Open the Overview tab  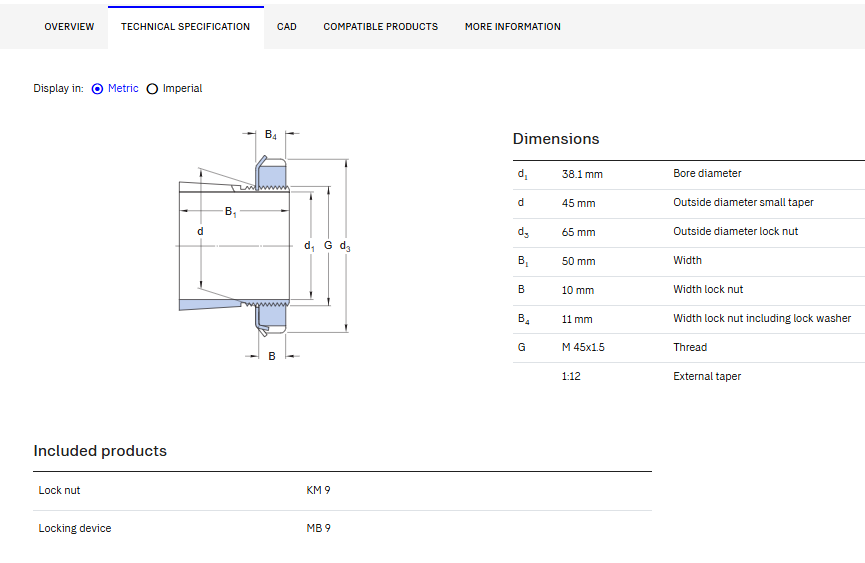pos(69,26)
